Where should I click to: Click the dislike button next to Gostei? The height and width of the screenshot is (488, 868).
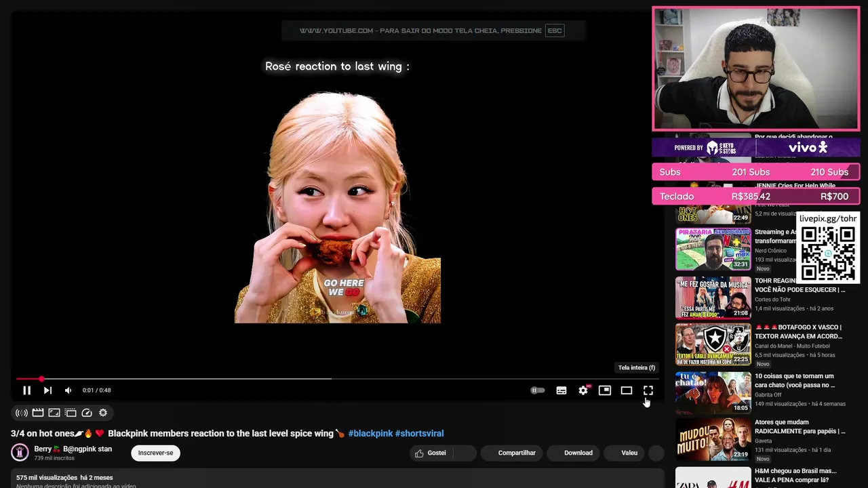point(465,453)
